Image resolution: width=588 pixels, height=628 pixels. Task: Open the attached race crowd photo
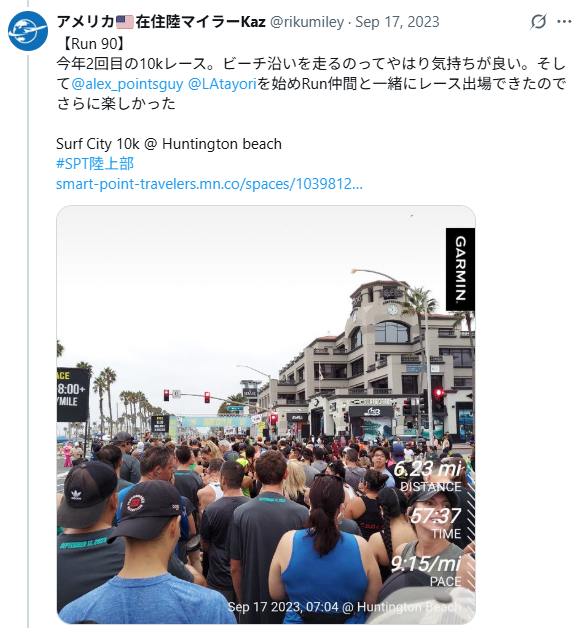(266, 415)
